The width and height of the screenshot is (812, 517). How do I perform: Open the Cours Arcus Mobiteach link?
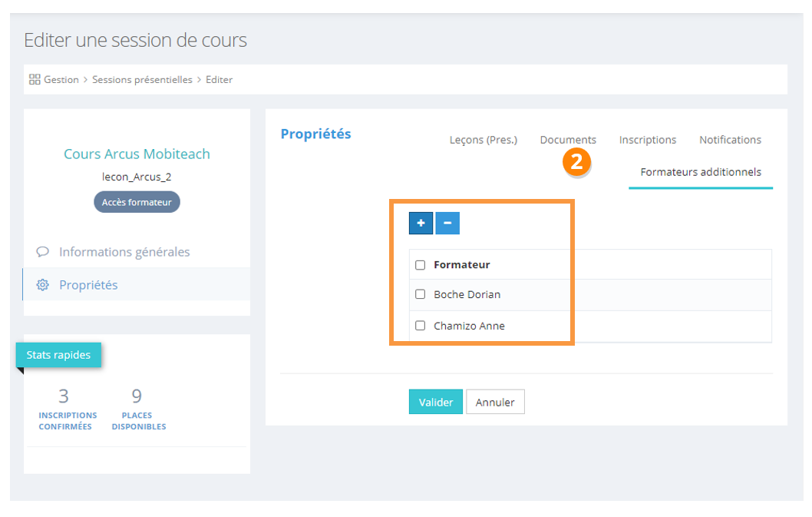tap(137, 154)
